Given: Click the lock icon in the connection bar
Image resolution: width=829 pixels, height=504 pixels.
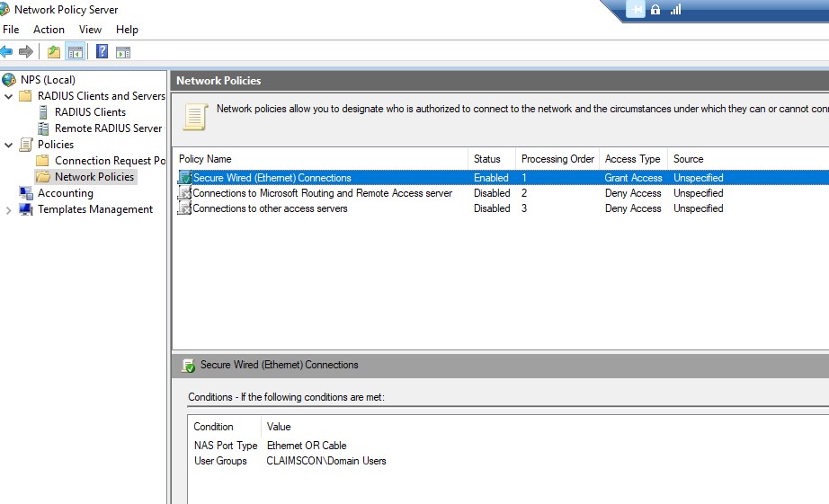Looking at the screenshot, I should 655,9.
